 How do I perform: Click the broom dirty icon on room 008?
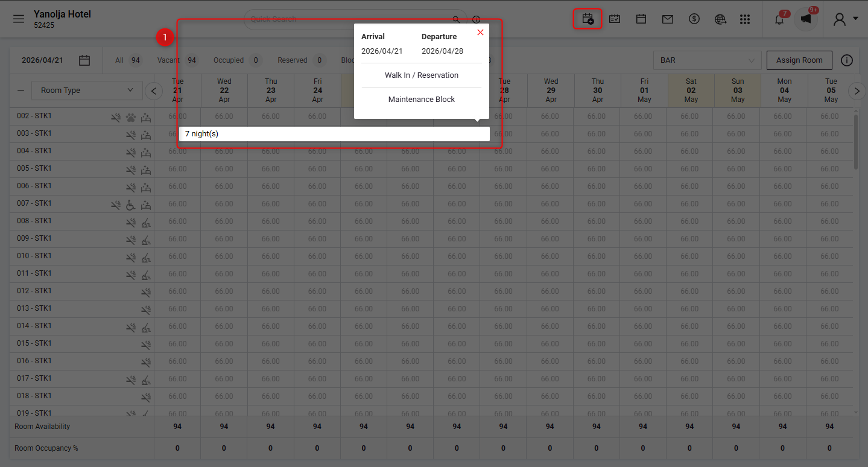(x=145, y=223)
